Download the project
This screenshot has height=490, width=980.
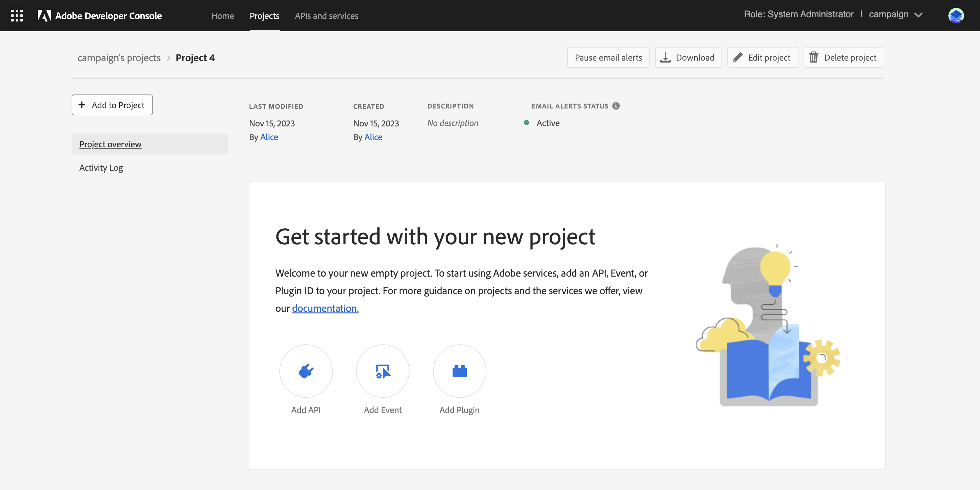(x=688, y=57)
